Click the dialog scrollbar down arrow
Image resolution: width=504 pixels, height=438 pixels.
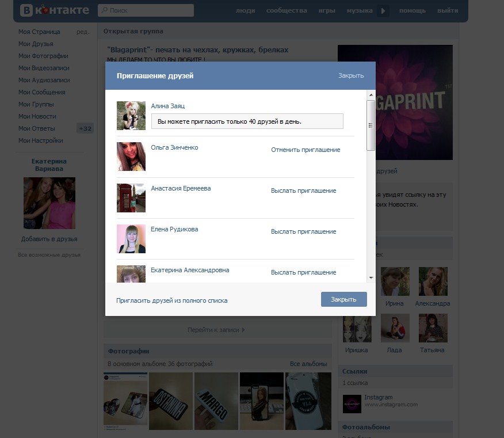click(371, 277)
